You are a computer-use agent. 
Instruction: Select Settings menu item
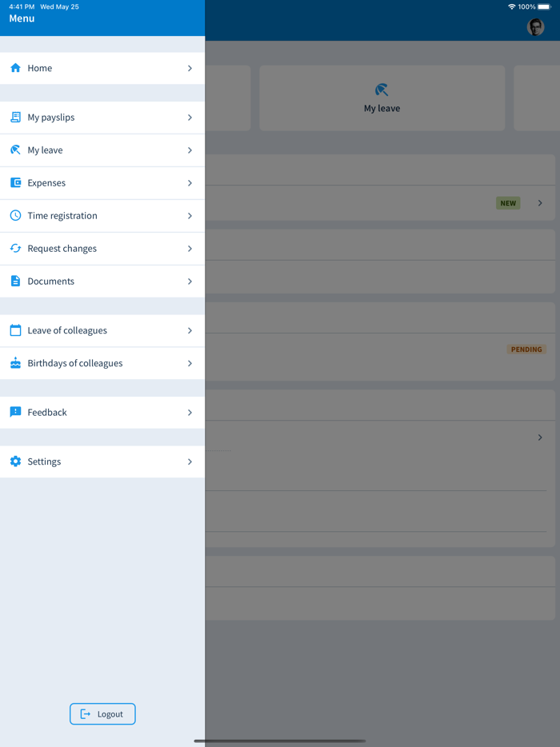pyautogui.click(x=102, y=461)
